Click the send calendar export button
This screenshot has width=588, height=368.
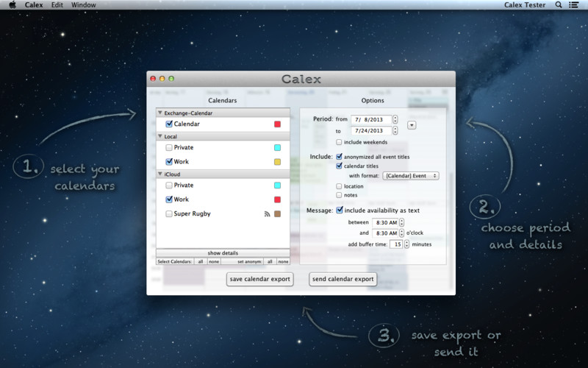coord(343,279)
